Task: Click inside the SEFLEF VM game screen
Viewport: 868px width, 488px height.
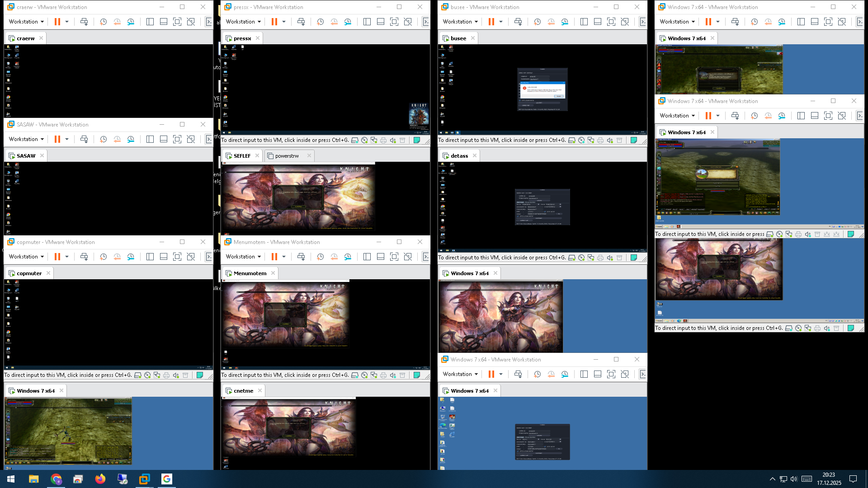Action: click(x=298, y=197)
